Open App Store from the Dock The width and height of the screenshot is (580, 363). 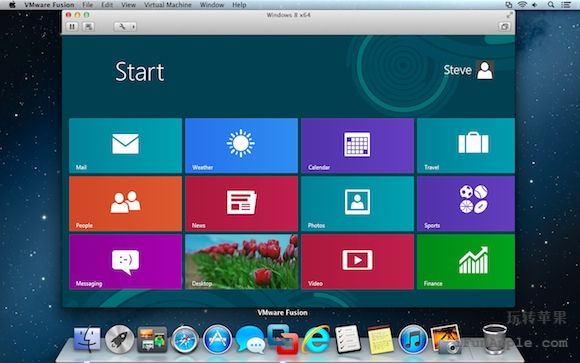click(217, 339)
